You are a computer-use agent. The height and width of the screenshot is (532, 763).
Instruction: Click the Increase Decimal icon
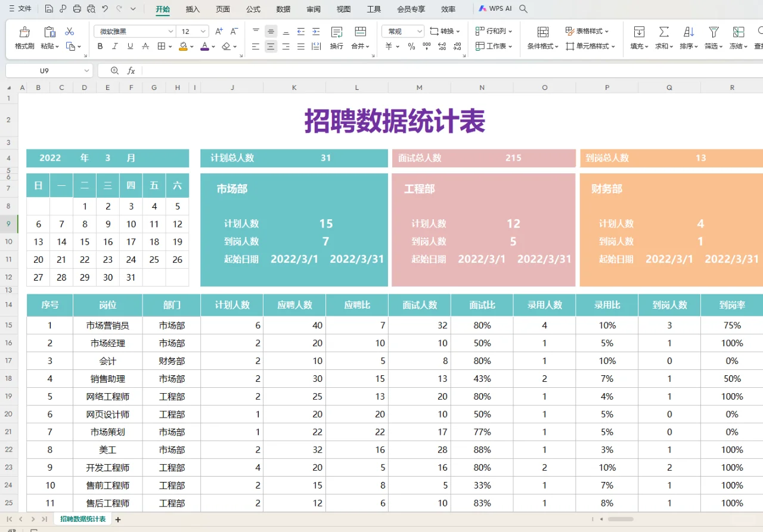coord(442,46)
